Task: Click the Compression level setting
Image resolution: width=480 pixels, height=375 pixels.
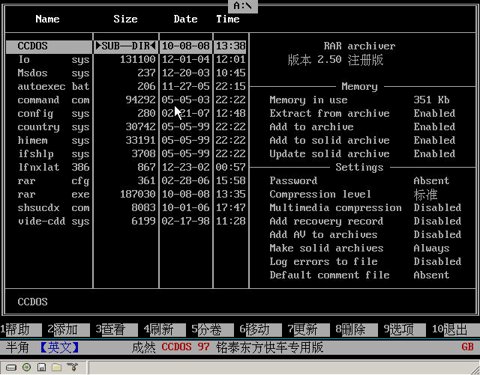Action: pos(353,194)
